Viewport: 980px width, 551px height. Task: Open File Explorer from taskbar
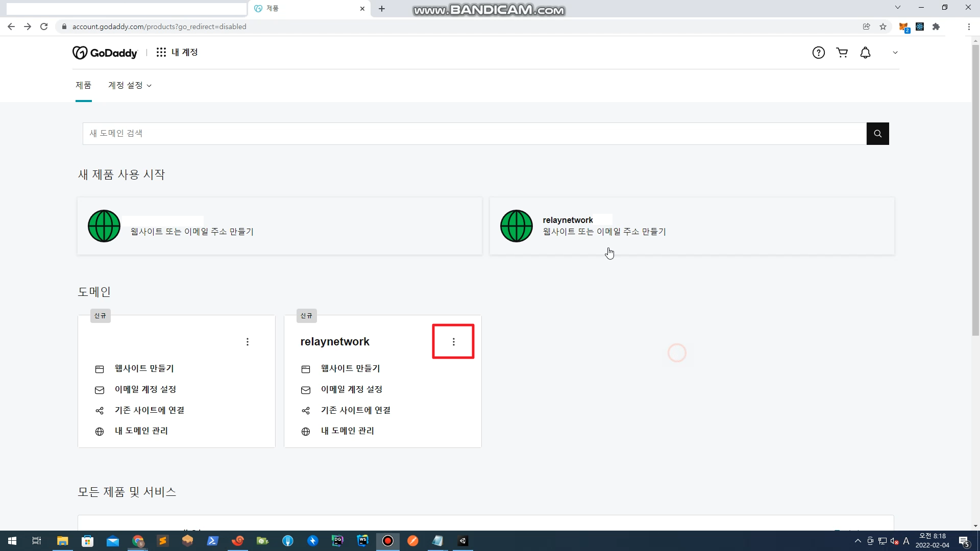pos(62,541)
